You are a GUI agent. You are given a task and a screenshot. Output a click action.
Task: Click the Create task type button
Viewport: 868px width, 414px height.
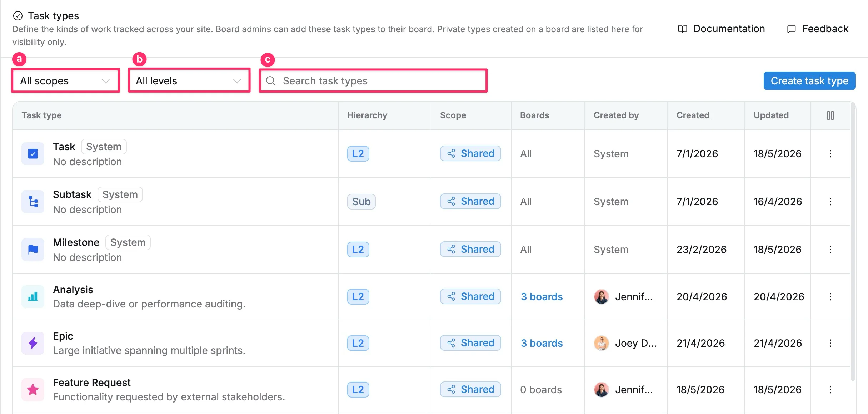809,81
